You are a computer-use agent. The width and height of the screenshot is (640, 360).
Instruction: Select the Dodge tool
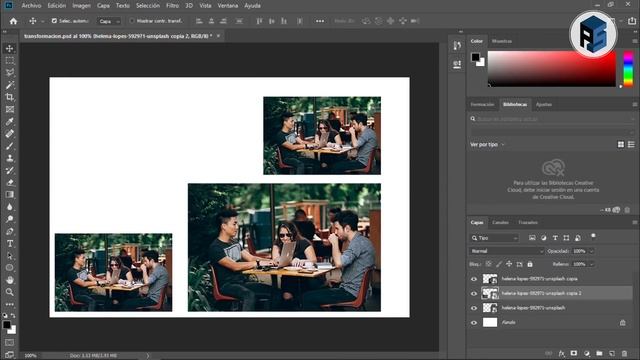(x=9, y=219)
